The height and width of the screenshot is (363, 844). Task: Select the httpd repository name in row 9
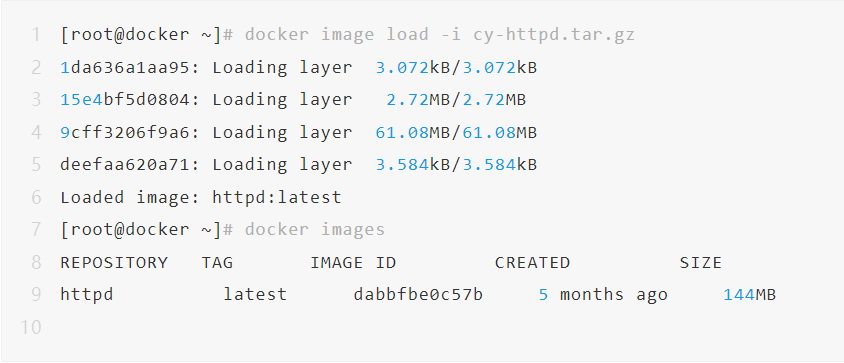pyautogui.click(x=87, y=295)
